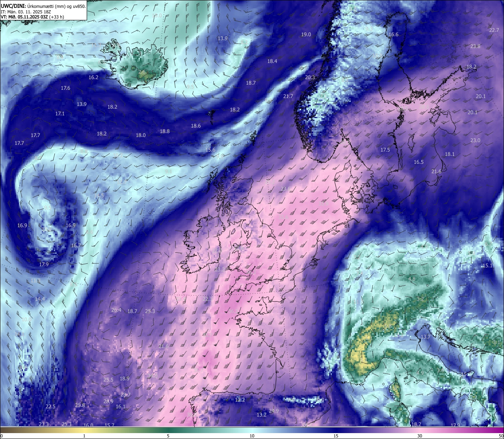Image resolution: width=504 pixels, height=439 pixels.
Task: Click the 12.2 value over northern Spain
Action: click(240, 400)
